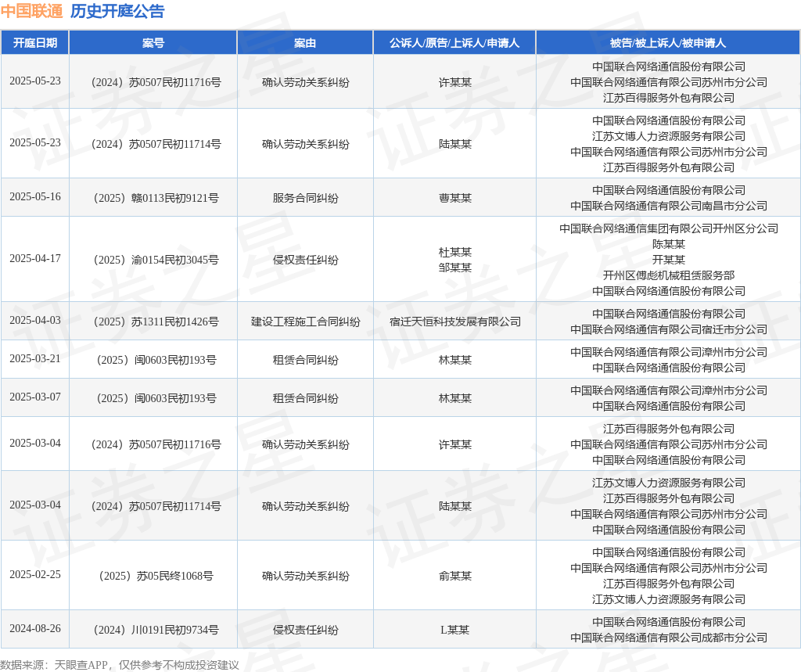This screenshot has height=672, width=801.
Task: Select 确认劳动关系纠纷 in the 2025-02-25 row
Action: [x=306, y=576]
